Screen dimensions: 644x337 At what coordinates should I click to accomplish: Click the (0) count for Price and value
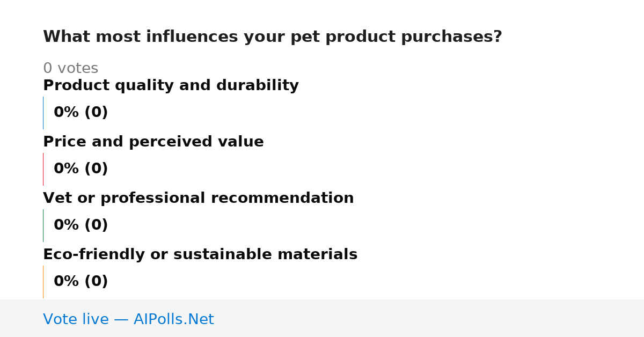click(x=96, y=169)
